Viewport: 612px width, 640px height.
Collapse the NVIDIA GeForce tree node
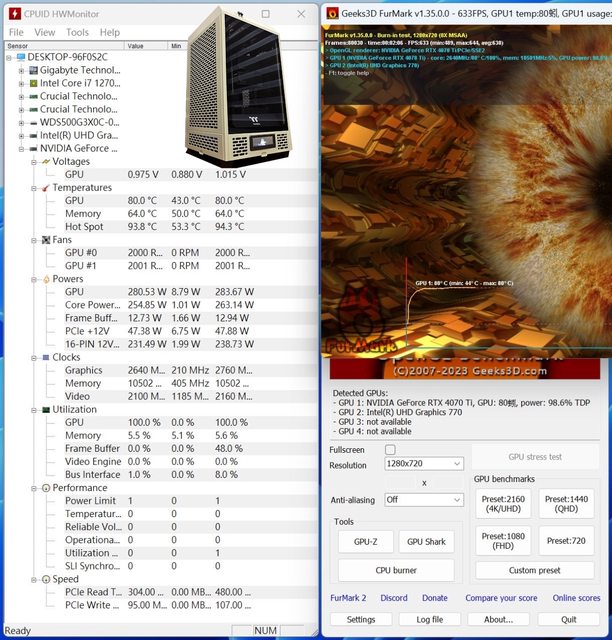pos(20,148)
